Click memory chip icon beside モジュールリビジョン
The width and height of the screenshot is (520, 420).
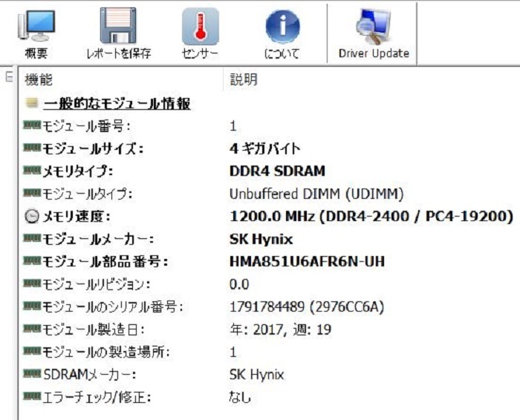32,283
